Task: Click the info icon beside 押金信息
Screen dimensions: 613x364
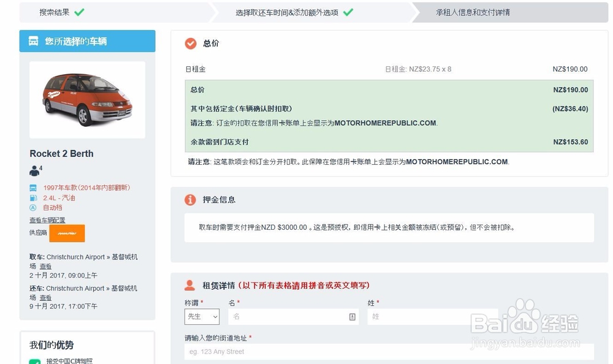Action: tap(190, 200)
